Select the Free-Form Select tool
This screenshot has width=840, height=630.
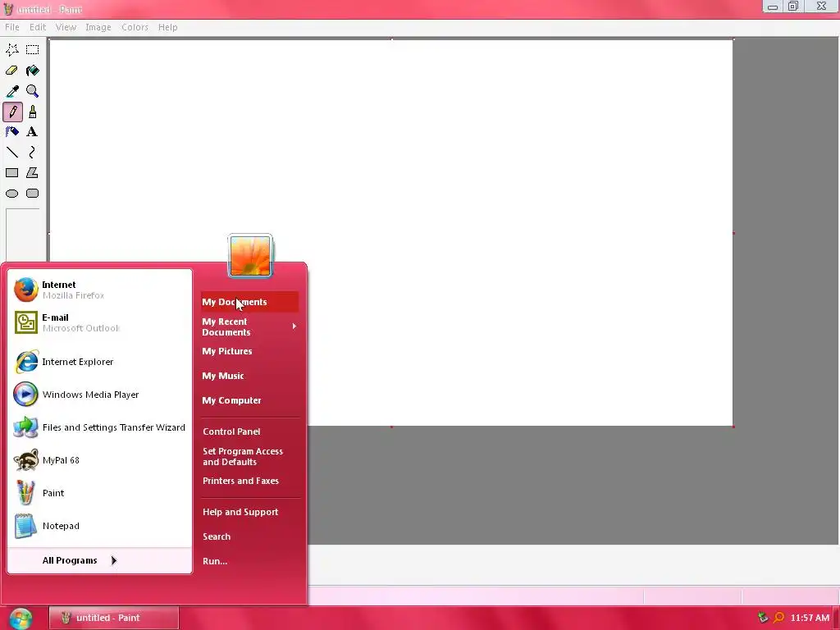point(11,50)
